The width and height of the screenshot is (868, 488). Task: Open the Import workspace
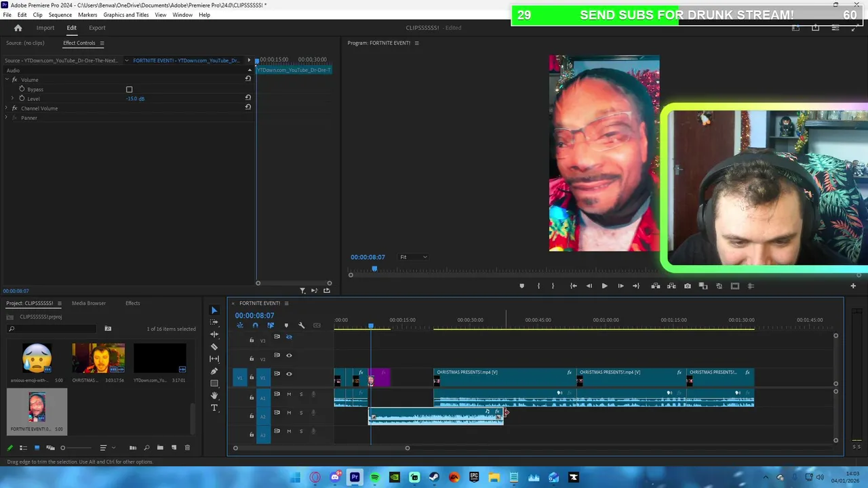(x=45, y=28)
